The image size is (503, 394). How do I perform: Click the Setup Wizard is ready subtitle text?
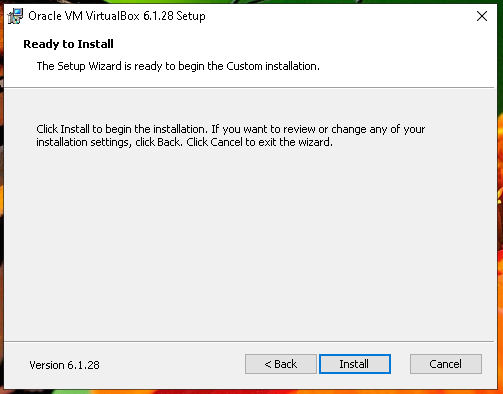[178, 66]
